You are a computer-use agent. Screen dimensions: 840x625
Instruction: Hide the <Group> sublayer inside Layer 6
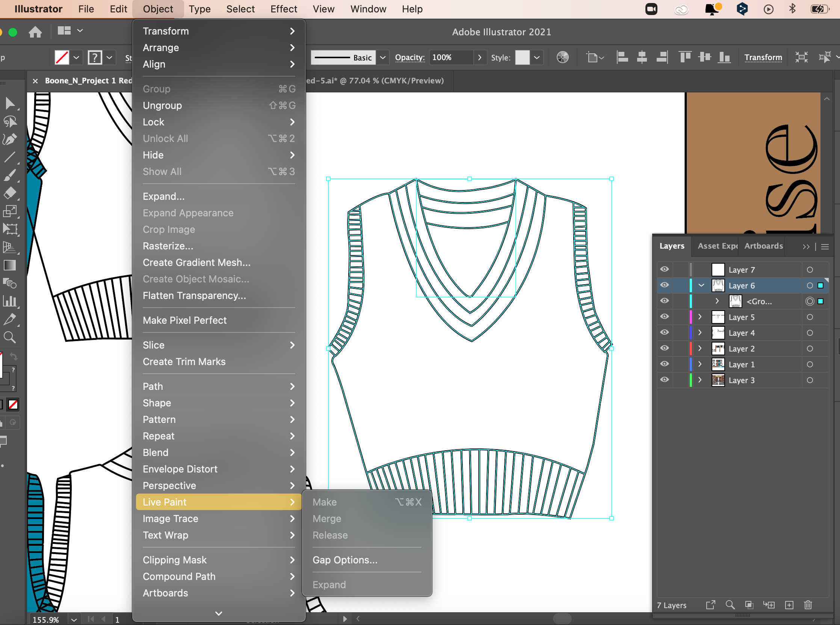coord(665,301)
